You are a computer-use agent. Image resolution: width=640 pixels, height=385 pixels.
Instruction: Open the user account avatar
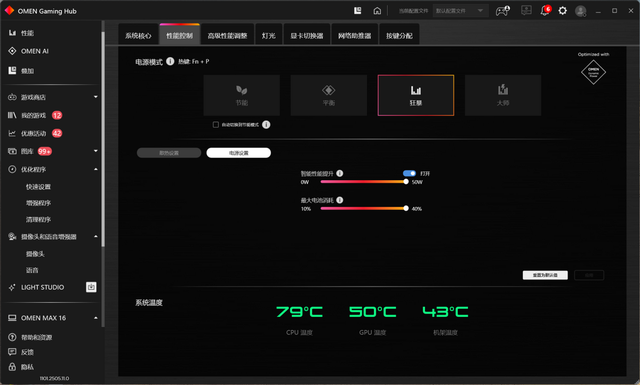coord(580,11)
